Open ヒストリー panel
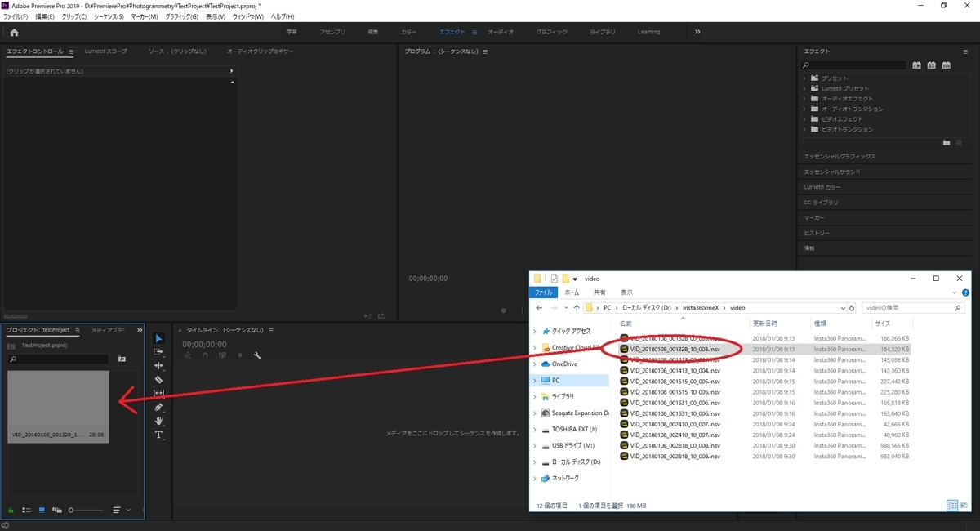The width and height of the screenshot is (980, 531). (817, 233)
